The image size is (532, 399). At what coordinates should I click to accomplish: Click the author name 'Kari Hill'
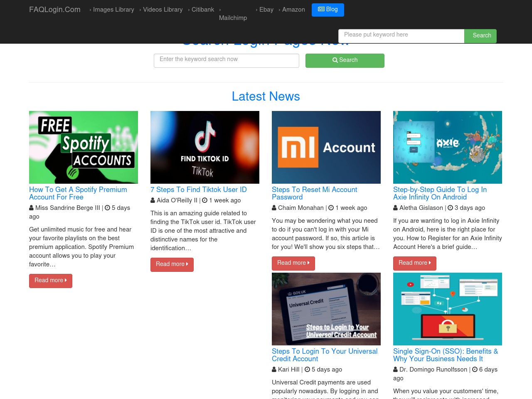point(289,369)
